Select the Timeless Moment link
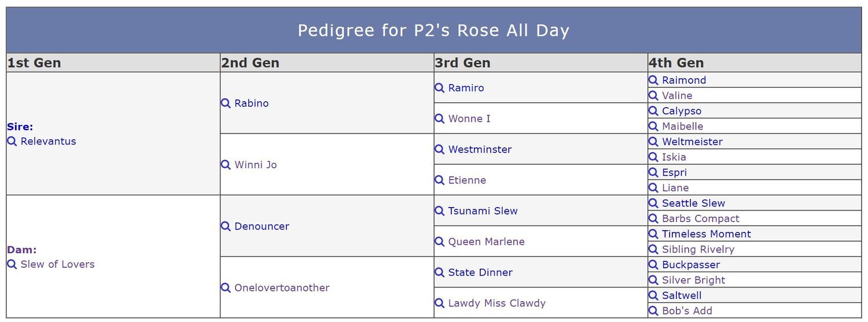This screenshot has height=322, width=868. [x=706, y=234]
